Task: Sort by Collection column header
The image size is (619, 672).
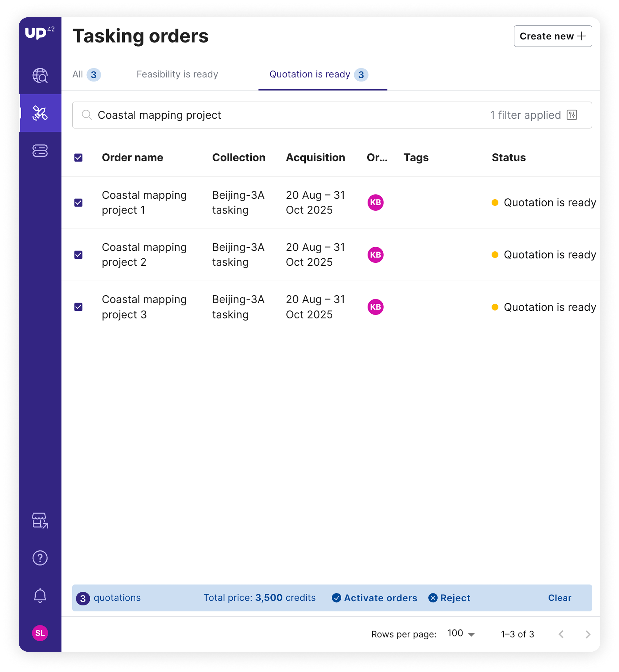Action: (x=239, y=157)
